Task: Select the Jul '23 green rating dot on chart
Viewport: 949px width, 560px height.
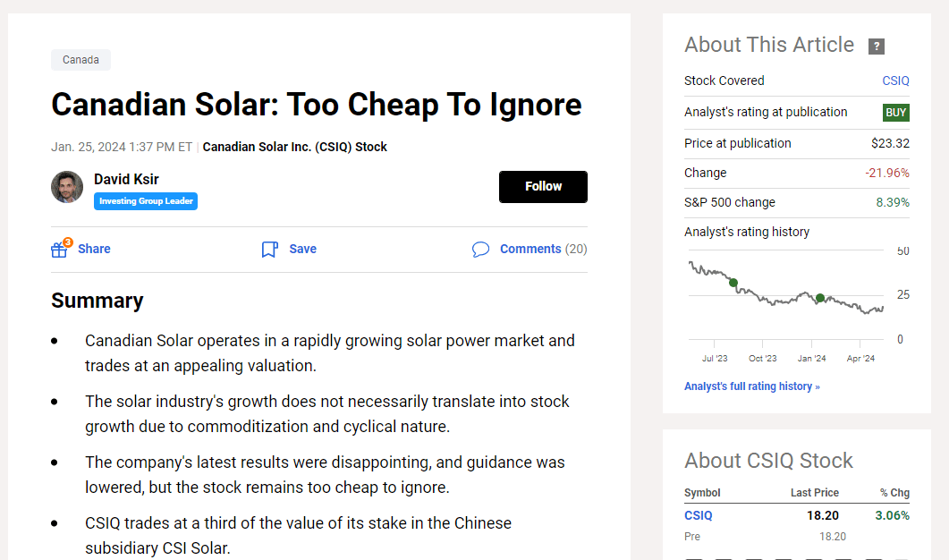Action: tap(733, 283)
